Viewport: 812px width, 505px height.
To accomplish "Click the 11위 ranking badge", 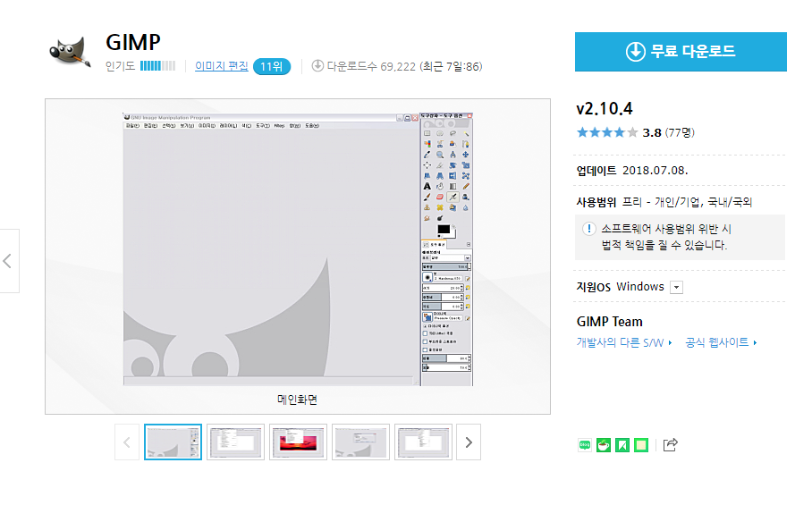I will coord(271,66).
